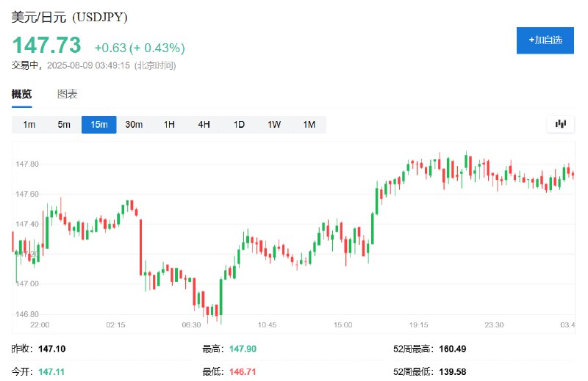Viewport: 588px width, 381px height.
Task: Select the 1D timeframe
Action: click(x=239, y=124)
